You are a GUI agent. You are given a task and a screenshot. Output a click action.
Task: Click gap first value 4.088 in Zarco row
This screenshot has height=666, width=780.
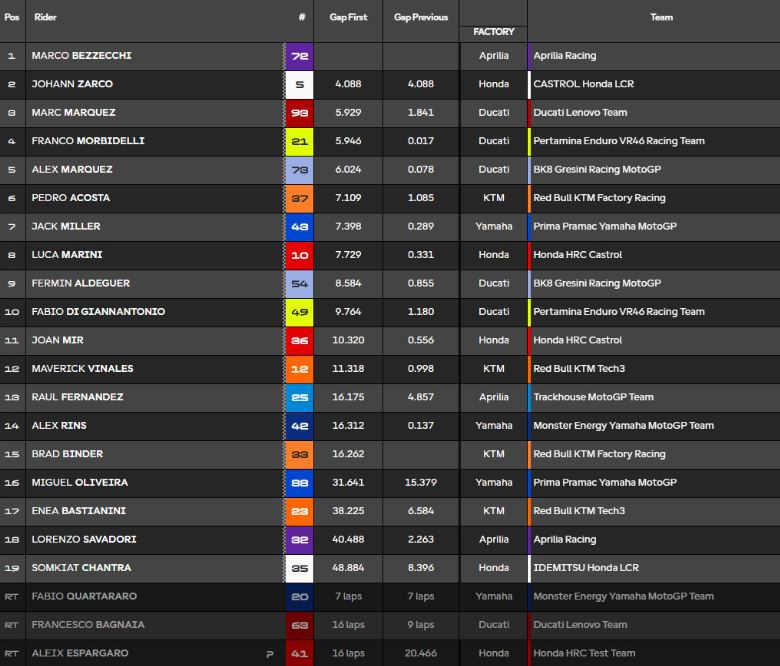(348, 84)
